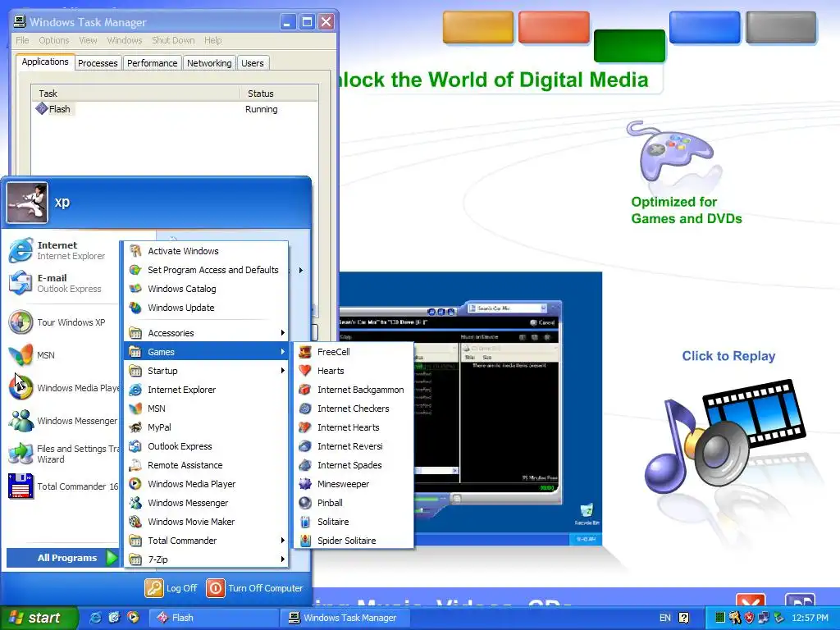
Task: Expand Startup submenu
Action: click(x=206, y=371)
